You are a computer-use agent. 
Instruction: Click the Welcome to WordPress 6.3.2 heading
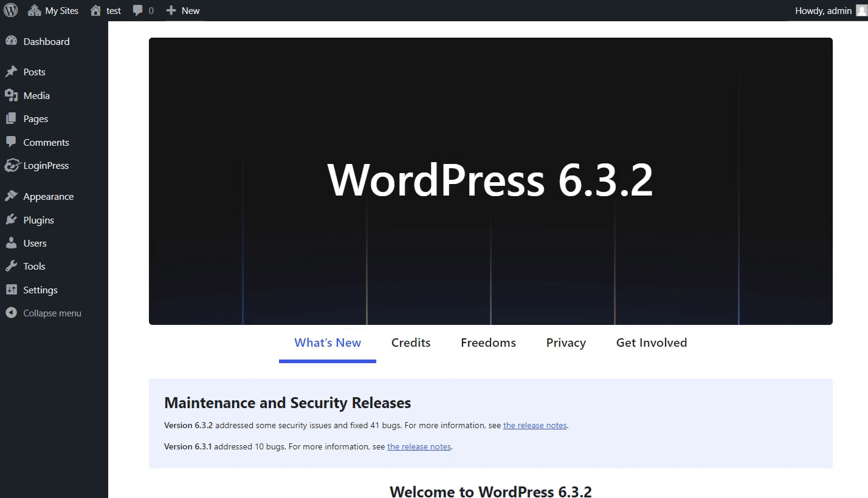491,491
